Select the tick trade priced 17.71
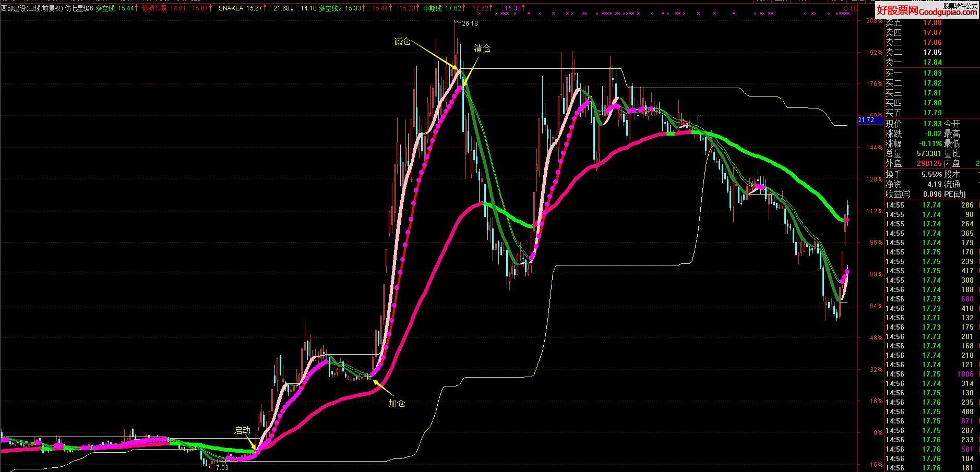The height and width of the screenshot is (472, 980). [931, 318]
